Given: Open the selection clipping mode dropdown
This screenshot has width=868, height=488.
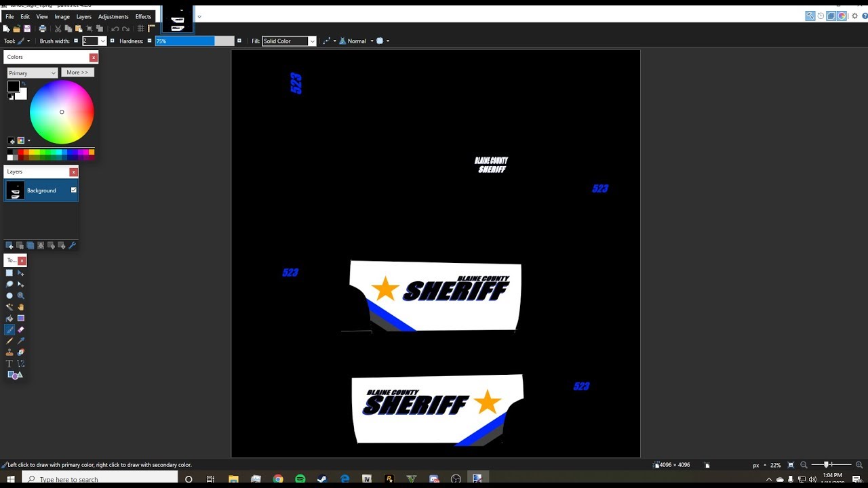Looking at the screenshot, I should click(x=382, y=41).
